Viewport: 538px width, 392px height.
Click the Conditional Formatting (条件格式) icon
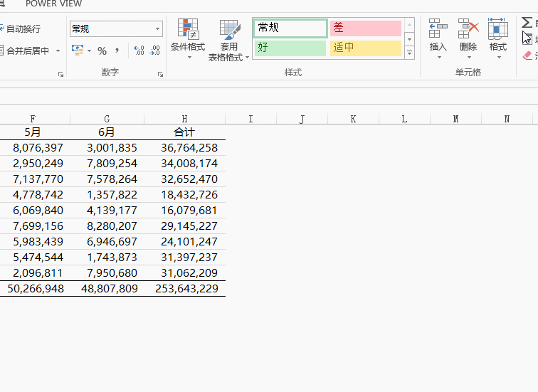(188, 30)
